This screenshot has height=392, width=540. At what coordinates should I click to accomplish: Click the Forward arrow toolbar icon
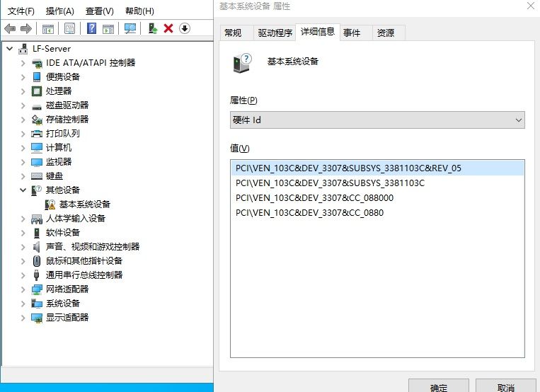point(26,28)
